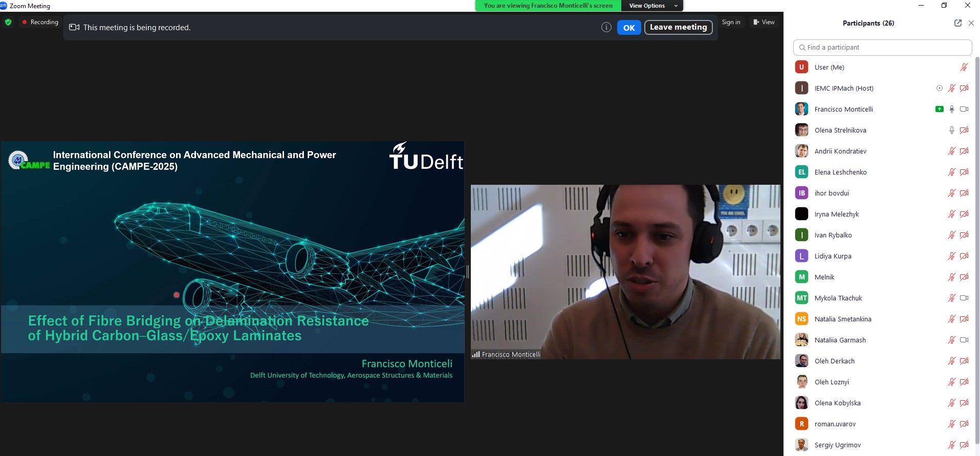Viewport: 980px width, 456px height.
Task: Expand the View Options dropdown
Action: pyautogui.click(x=652, y=6)
